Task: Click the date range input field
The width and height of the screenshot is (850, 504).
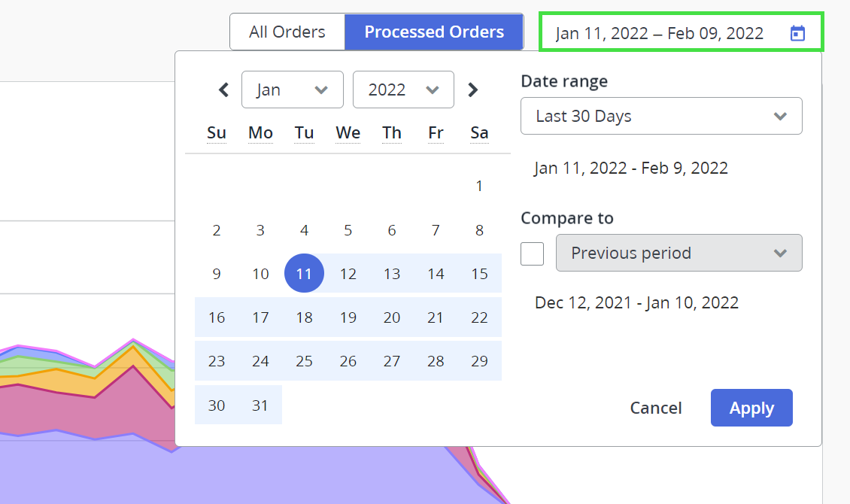Action: 659,33
